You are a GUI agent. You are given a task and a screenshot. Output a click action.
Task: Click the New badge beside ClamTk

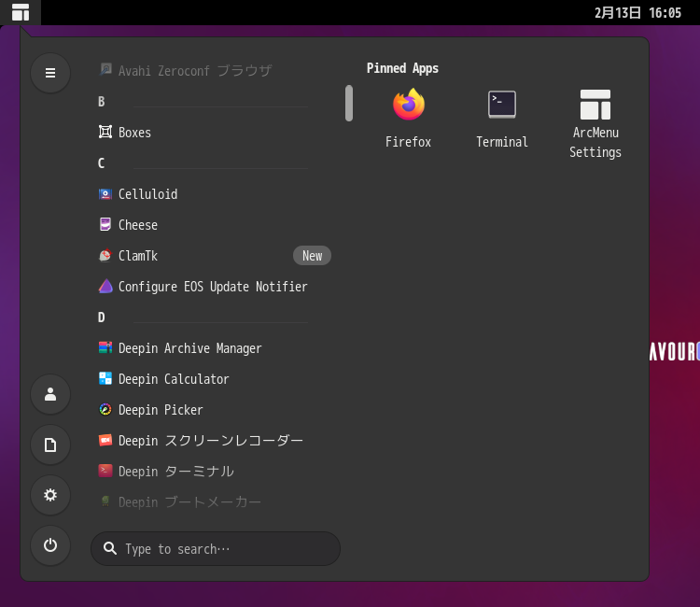[312, 256]
